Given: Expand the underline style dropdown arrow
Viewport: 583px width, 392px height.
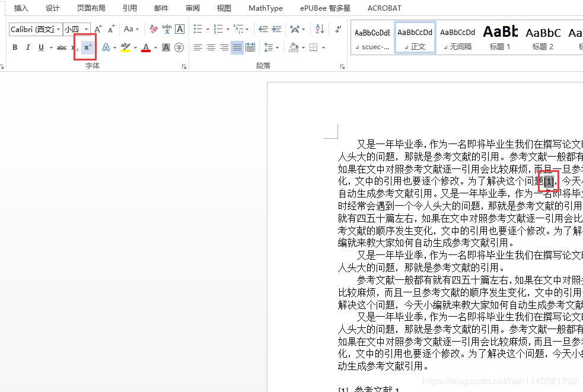Looking at the screenshot, I should coord(51,47).
